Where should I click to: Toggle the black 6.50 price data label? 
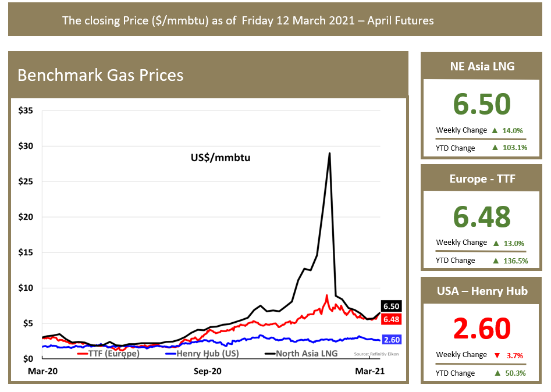pos(390,305)
